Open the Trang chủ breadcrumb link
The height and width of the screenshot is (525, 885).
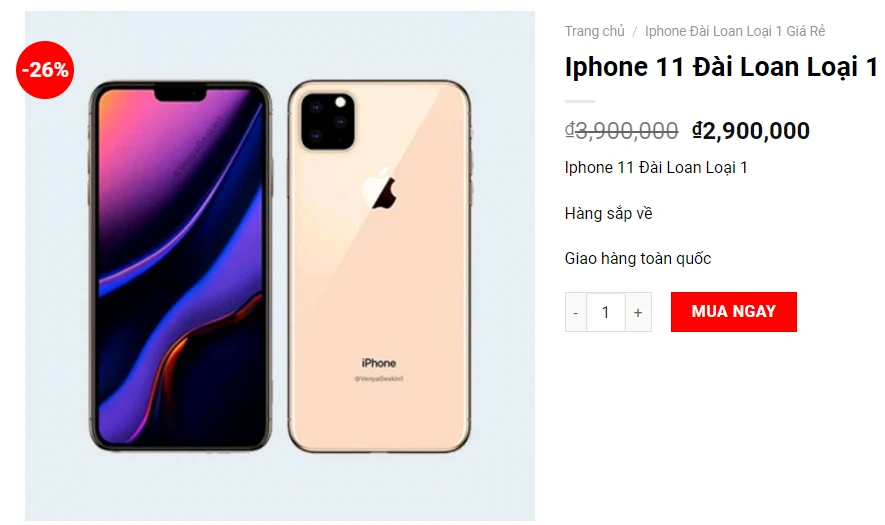(594, 31)
